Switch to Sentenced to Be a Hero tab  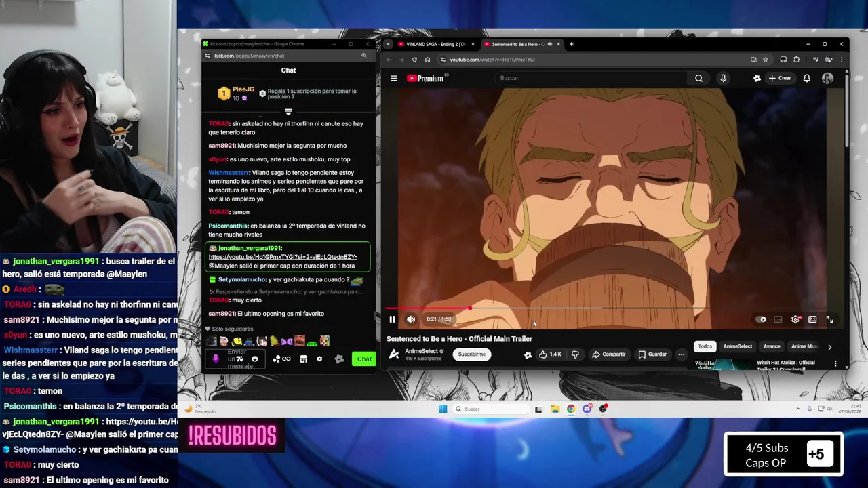[521, 44]
